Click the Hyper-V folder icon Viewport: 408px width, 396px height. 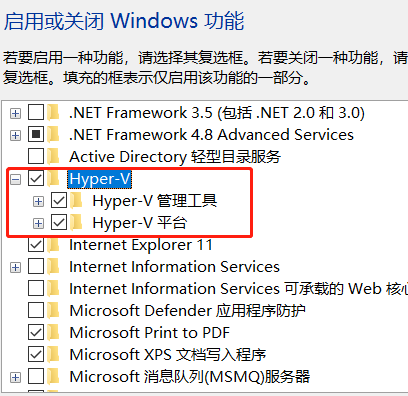click(53, 179)
